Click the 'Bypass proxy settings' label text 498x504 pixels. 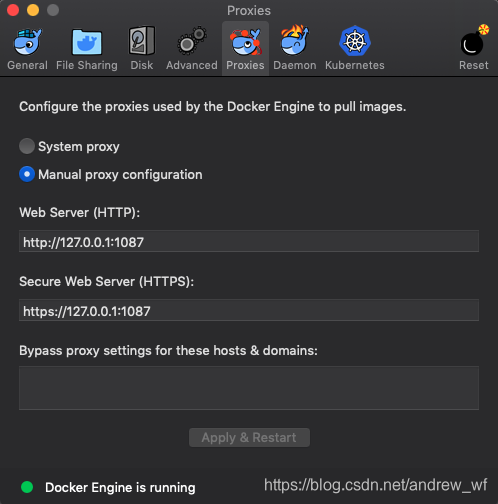coord(168,351)
